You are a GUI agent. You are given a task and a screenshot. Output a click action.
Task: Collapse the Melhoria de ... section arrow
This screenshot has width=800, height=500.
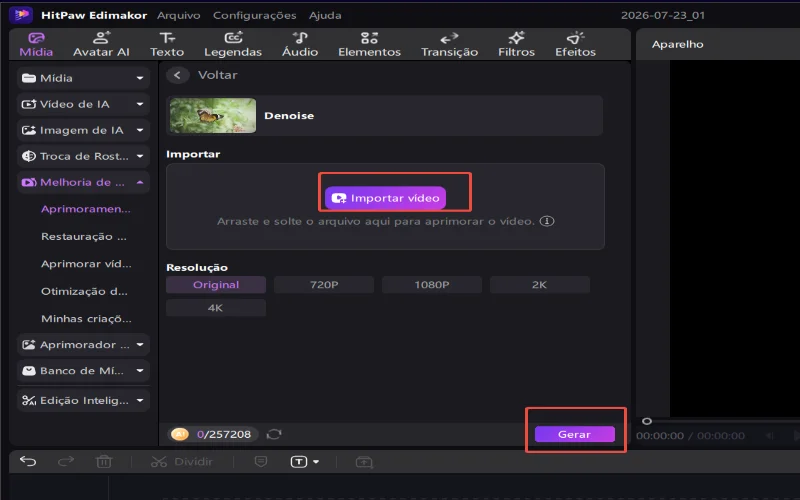tap(140, 182)
